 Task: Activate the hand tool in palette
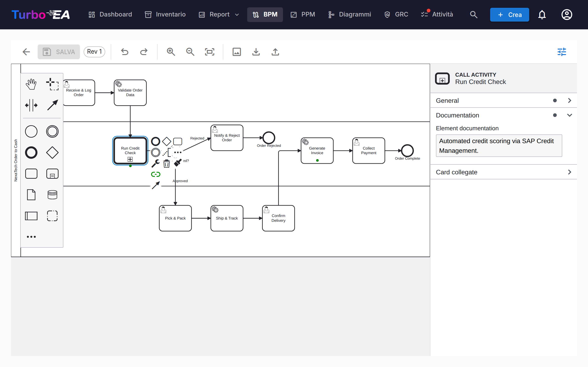pyautogui.click(x=31, y=84)
